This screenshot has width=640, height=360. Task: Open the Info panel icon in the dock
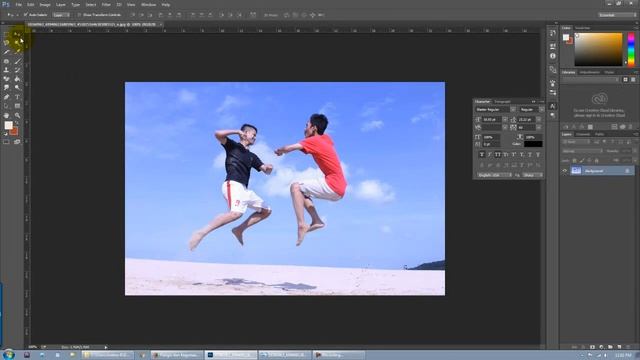pyautogui.click(x=553, y=56)
